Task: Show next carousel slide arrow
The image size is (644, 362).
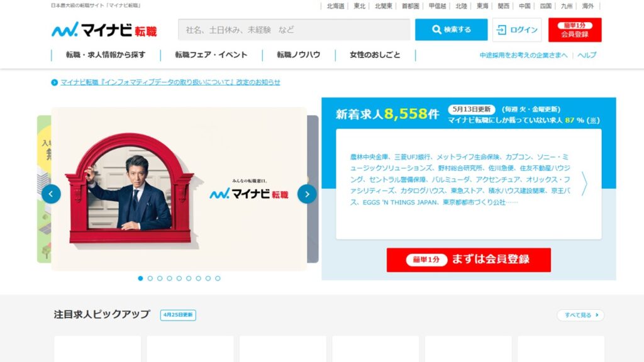Action: point(307,194)
